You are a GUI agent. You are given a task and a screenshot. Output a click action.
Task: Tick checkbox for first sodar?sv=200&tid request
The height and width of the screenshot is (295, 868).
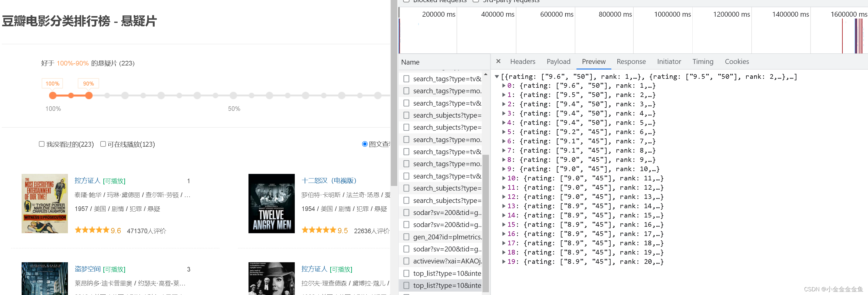406,213
